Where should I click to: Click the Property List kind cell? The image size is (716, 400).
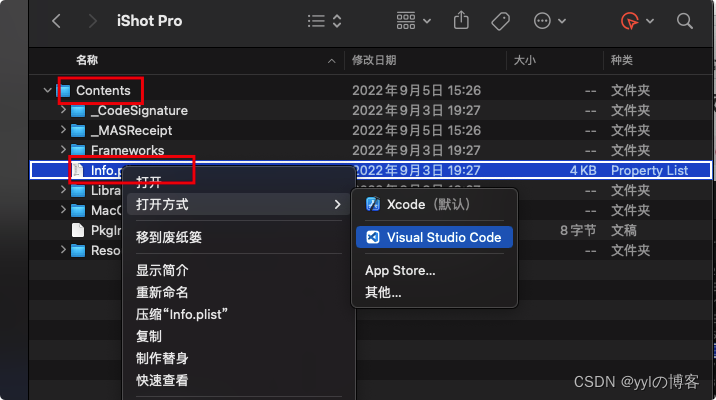649,170
